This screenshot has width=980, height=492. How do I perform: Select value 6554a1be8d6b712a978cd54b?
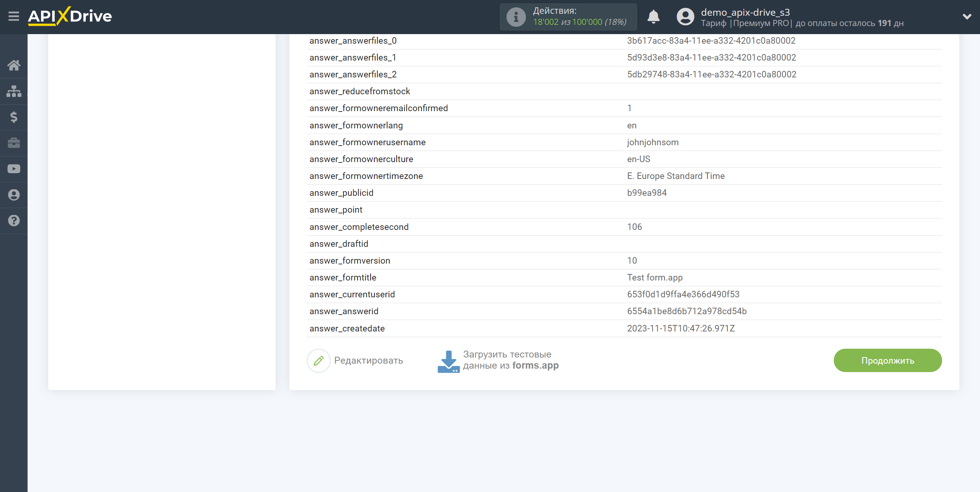tap(687, 311)
